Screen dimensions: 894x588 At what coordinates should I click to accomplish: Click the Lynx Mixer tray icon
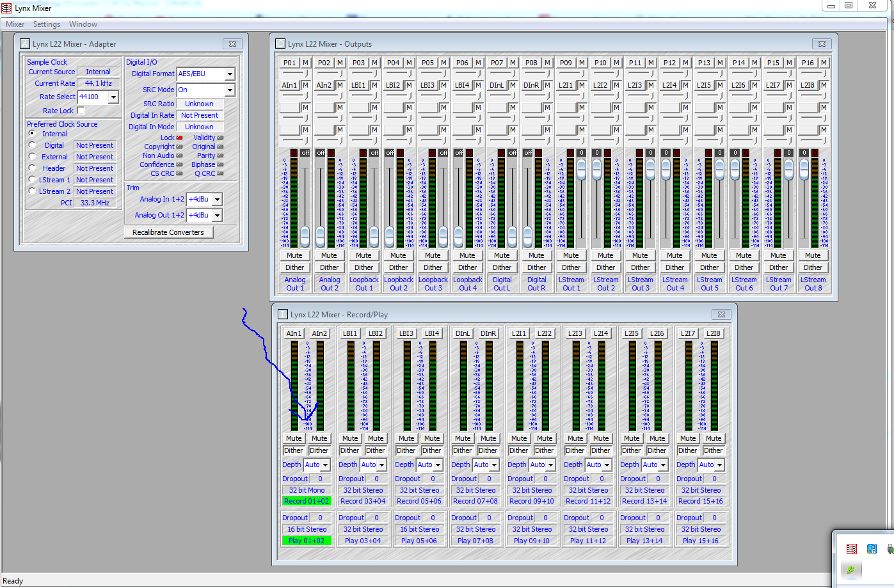[851, 549]
